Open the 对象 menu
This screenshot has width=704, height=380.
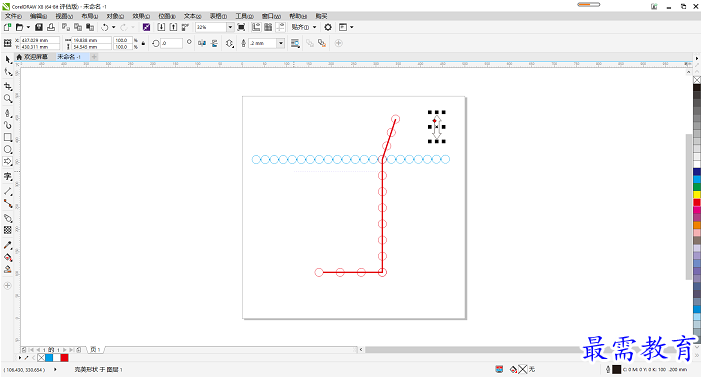pyautogui.click(x=115, y=16)
